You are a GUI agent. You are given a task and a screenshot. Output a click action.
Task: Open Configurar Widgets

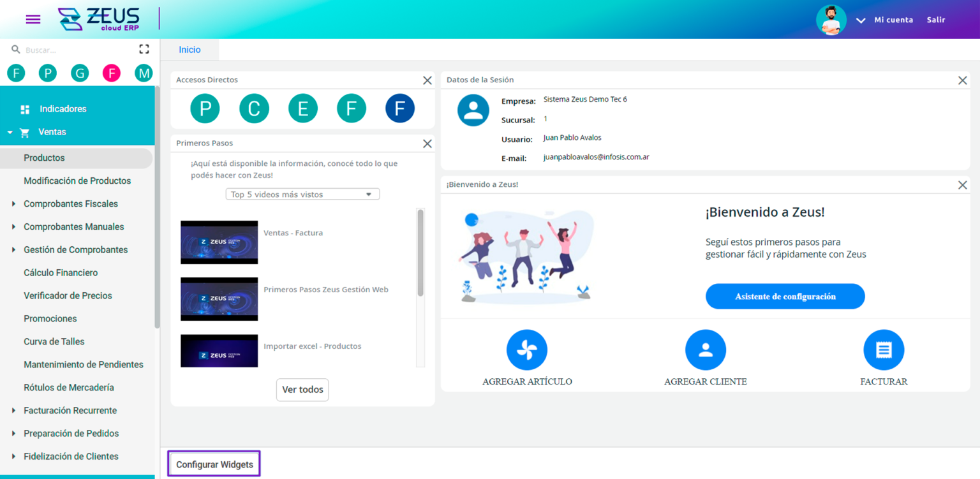click(214, 464)
